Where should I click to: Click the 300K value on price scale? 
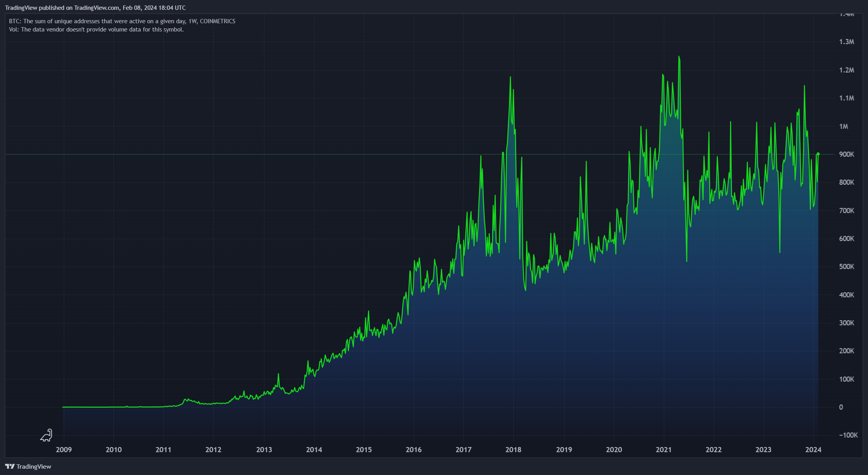click(x=847, y=323)
